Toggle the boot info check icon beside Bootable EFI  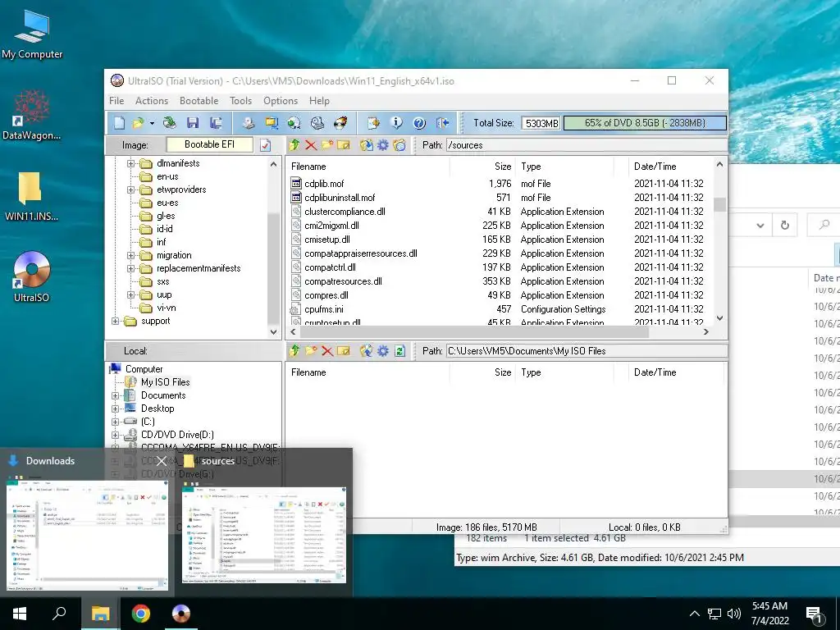coord(266,145)
